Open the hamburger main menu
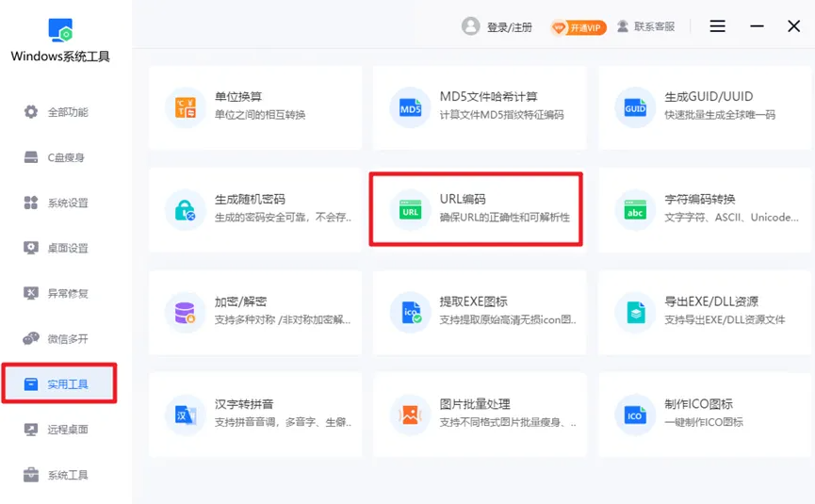The height and width of the screenshot is (504, 815). pyautogui.click(x=717, y=26)
